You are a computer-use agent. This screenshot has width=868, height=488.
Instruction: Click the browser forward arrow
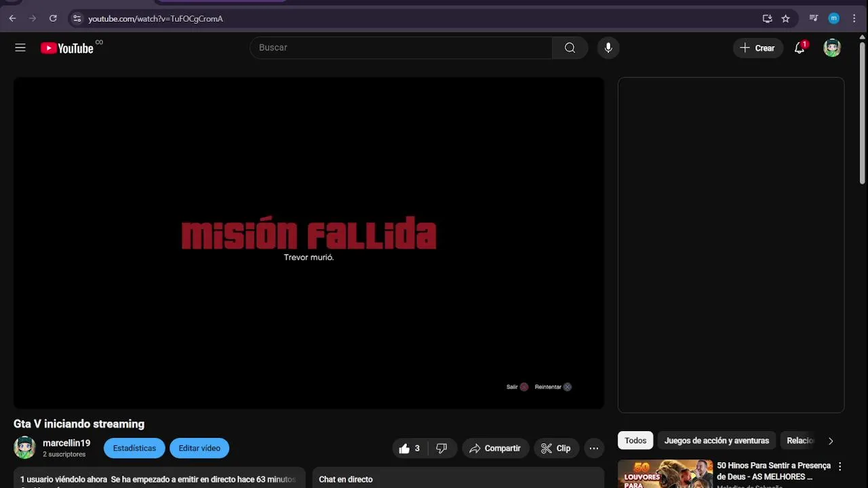(33, 18)
